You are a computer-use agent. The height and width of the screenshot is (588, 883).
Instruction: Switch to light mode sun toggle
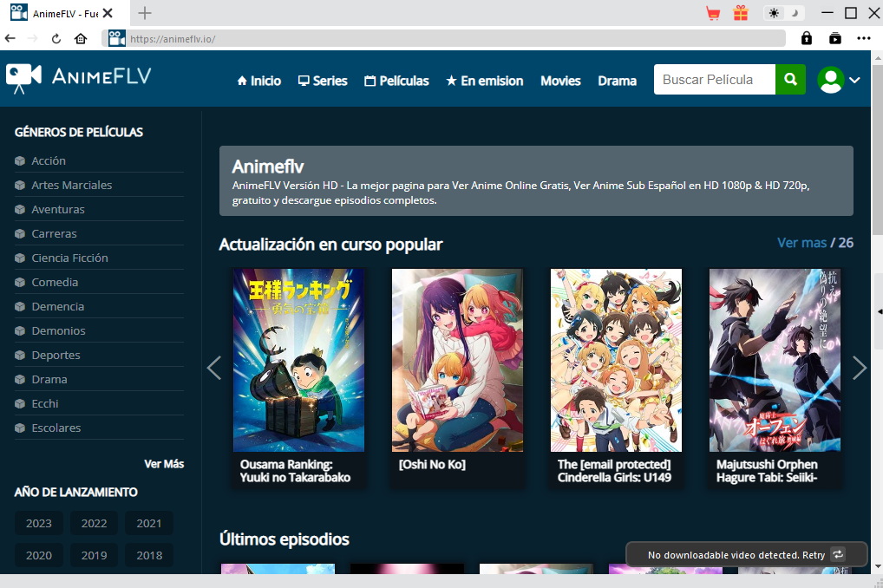[773, 13]
